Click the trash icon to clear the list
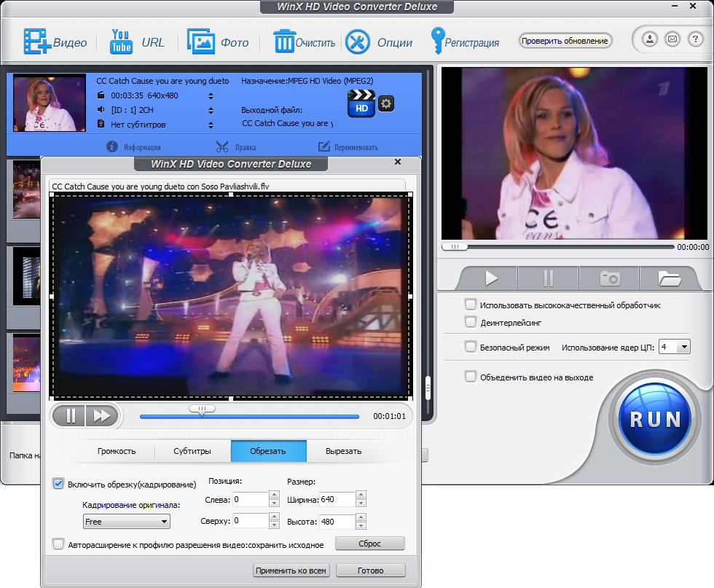 tap(284, 41)
